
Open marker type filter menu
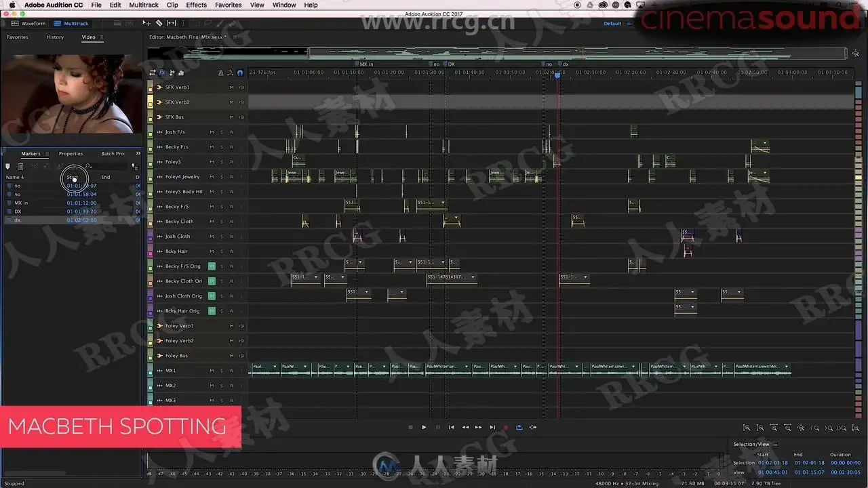coord(134,166)
